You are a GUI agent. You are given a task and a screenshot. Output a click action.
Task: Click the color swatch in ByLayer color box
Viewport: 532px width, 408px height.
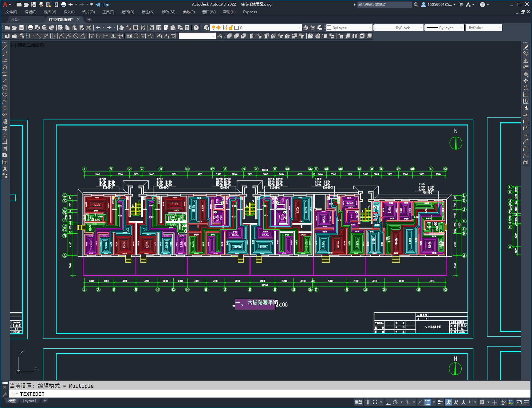pyautogui.click(x=329, y=28)
